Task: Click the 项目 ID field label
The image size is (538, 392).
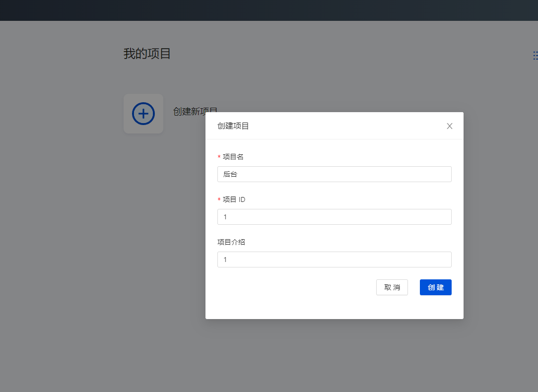Action: click(234, 199)
